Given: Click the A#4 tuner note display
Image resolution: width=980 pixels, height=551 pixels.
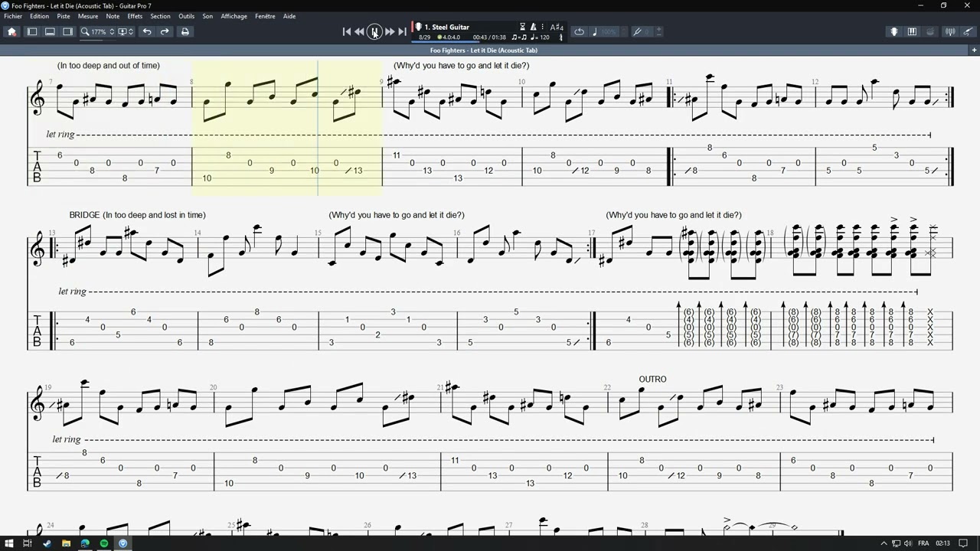Looking at the screenshot, I should (x=557, y=27).
